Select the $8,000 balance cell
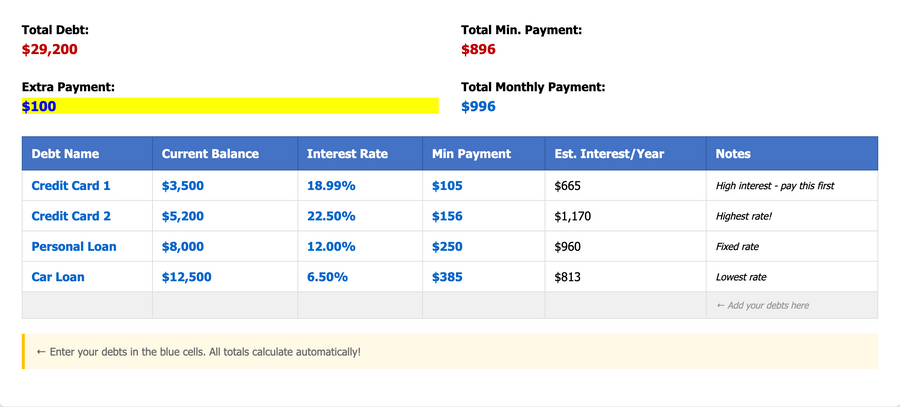Viewport: 900px width, 407px height. (225, 247)
